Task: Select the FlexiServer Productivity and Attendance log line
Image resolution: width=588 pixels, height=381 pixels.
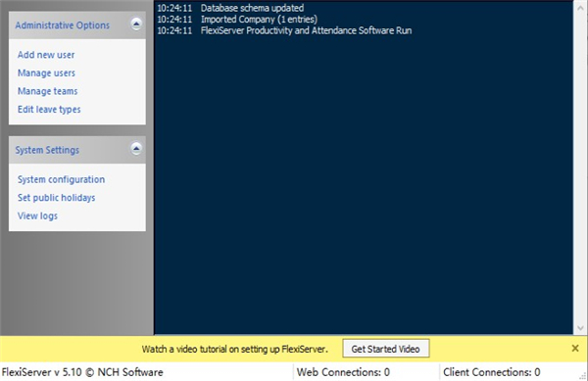Action: (x=284, y=30)
